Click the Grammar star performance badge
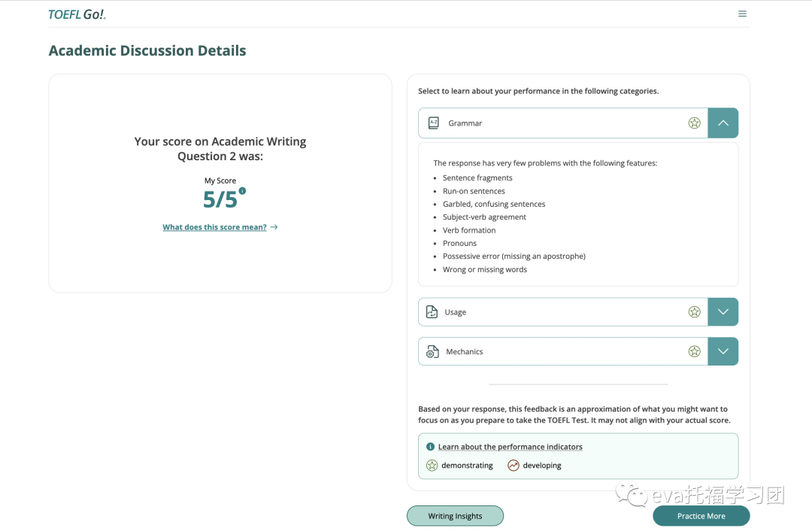The height and width of the screenshot is (531, 812). click(694, 123)
